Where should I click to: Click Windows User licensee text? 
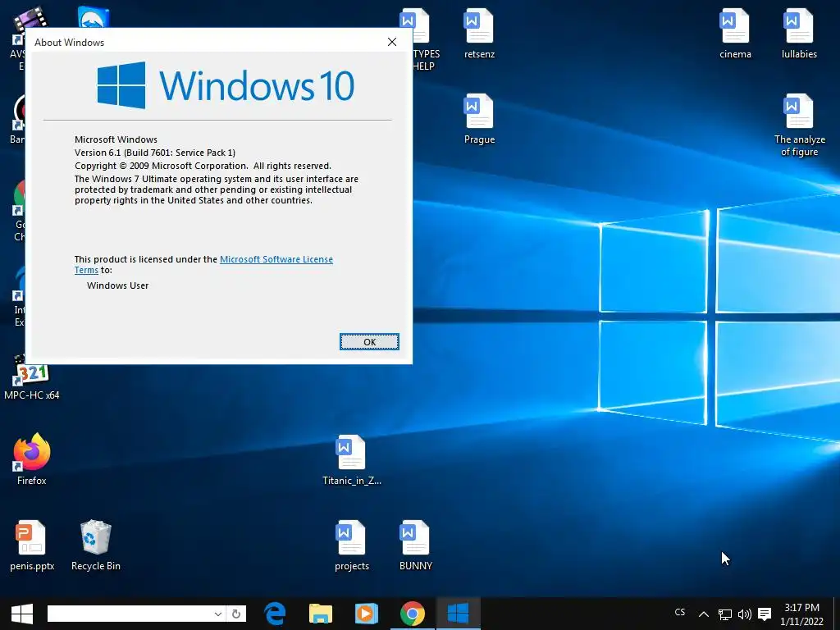(x=117, y=285)
